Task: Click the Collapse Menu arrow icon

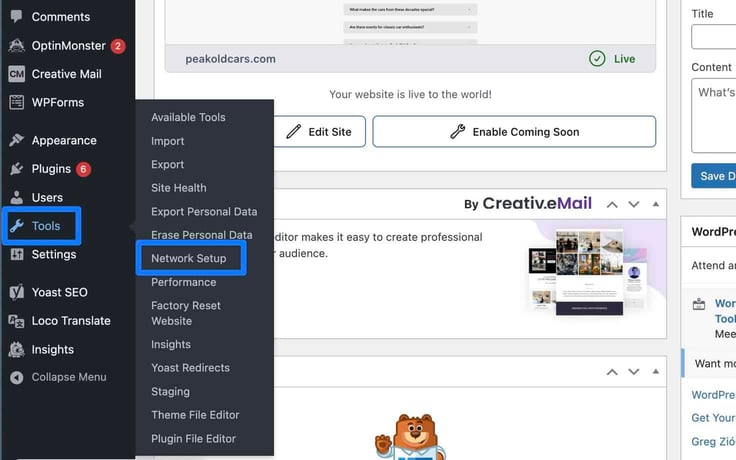Action: [16, 377]
